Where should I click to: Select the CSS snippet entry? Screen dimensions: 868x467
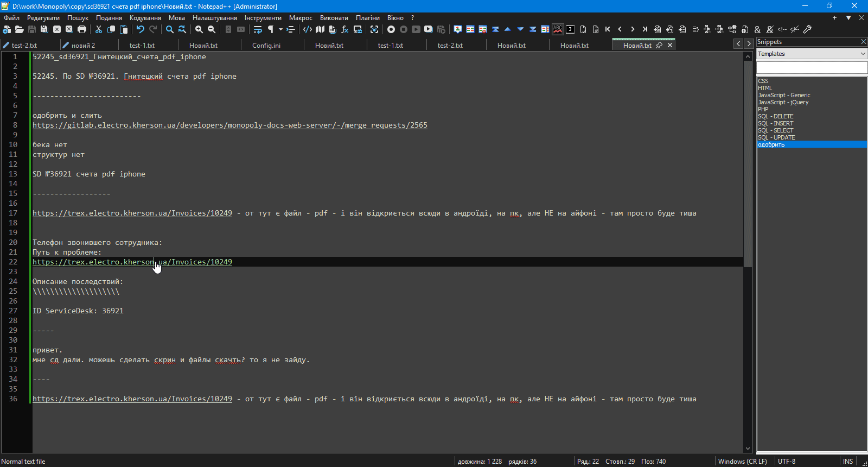(x=763, y=81)
